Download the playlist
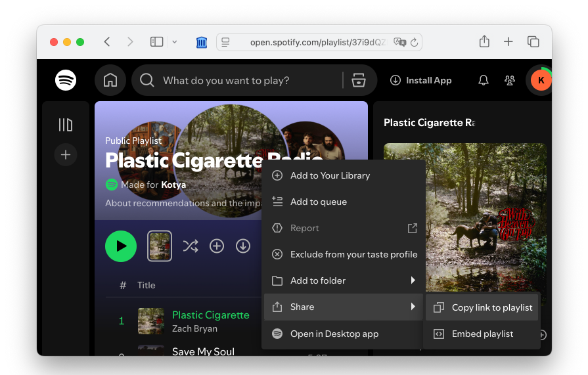The image size is (588, 375). pyautogui.click(x=243, y=246)
